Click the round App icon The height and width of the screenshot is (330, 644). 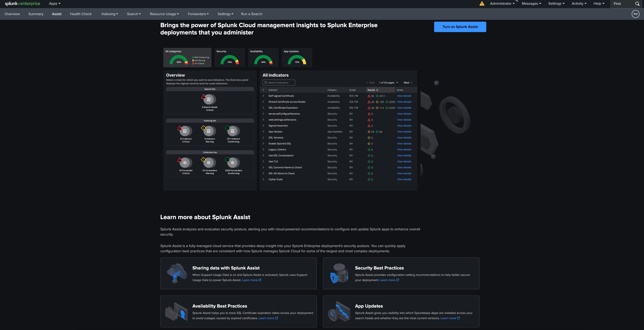635,14
